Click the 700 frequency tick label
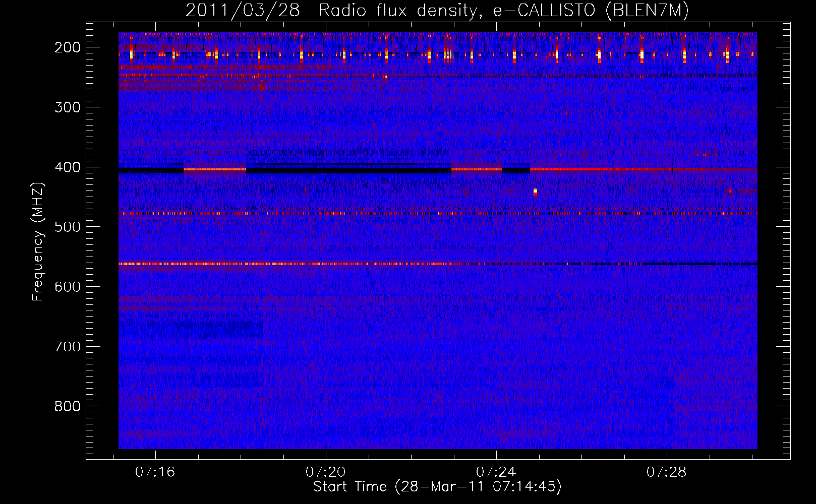Screen dimensions: 816x504 68,347
